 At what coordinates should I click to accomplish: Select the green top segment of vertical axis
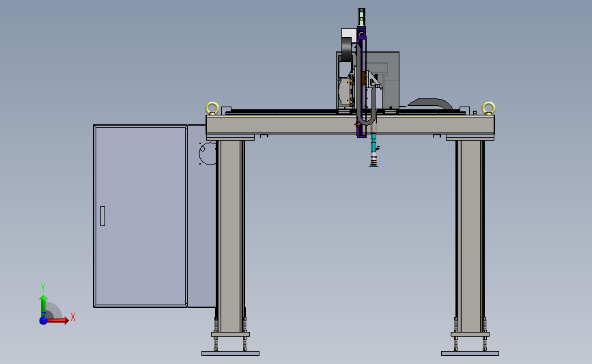pos(361,17)
